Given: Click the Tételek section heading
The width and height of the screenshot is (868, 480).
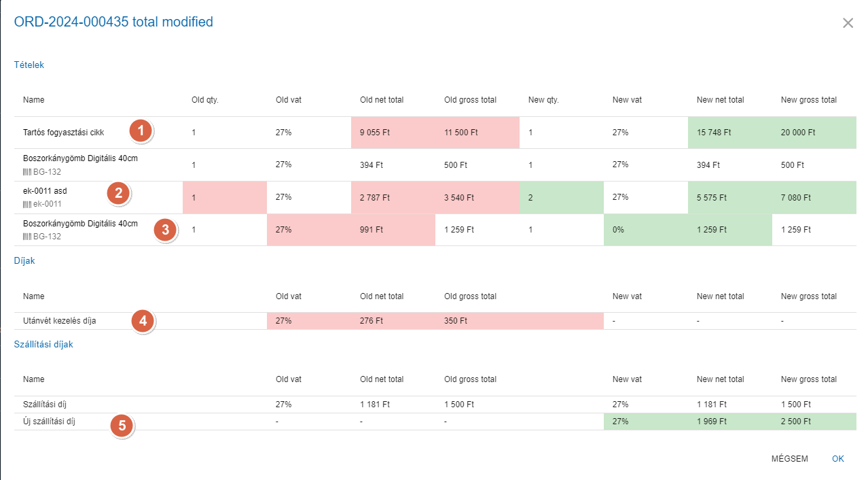Looking at the screenshot, I should point(29,65).
